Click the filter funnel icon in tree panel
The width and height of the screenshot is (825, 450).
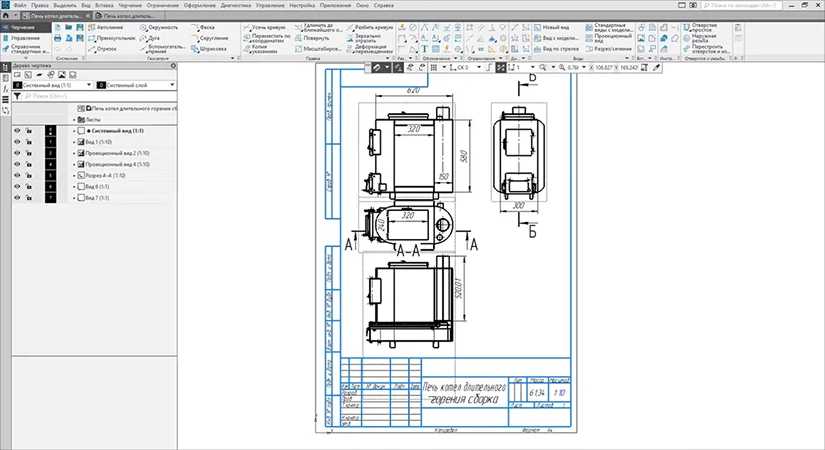tap(17, 96)
